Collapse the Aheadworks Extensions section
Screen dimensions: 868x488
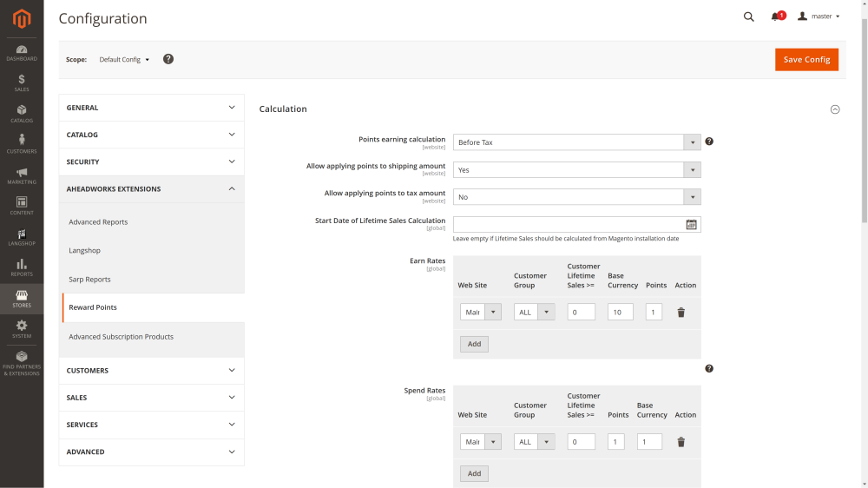(x=151, y=189)
